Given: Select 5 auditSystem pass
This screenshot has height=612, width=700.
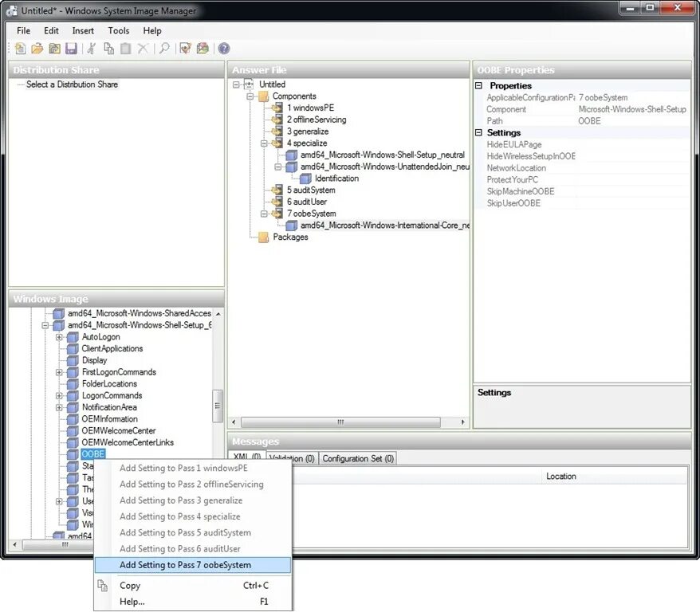Looking at the screenshot, I should [311, 190].
